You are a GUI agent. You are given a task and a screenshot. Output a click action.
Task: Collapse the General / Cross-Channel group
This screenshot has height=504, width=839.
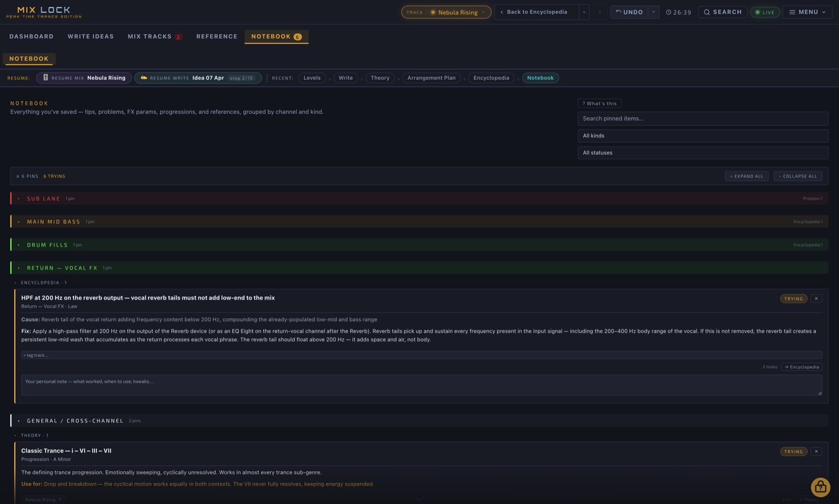pyautogui.click(x=419, y=421)
